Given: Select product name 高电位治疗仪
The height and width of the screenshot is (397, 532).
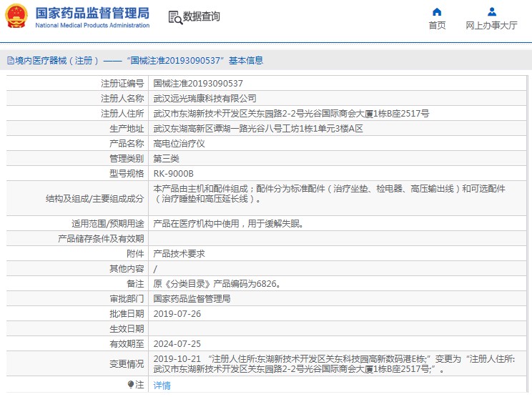Looking at the screenshot, I should tap(179, 144).
